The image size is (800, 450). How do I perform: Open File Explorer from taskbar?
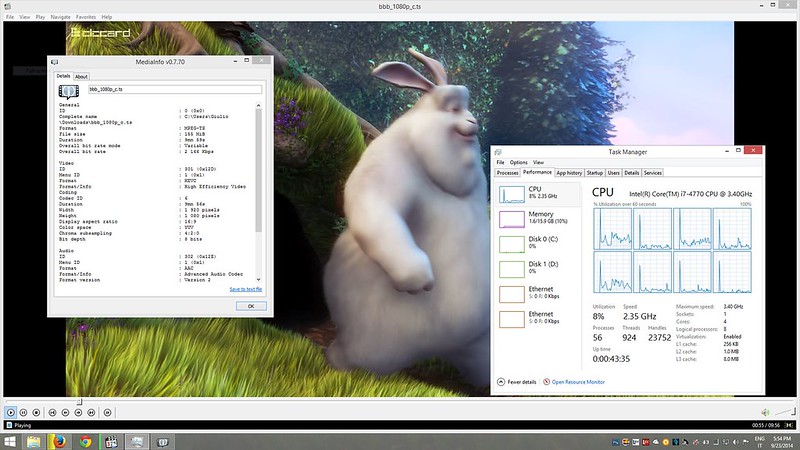(x=33, y=442)
